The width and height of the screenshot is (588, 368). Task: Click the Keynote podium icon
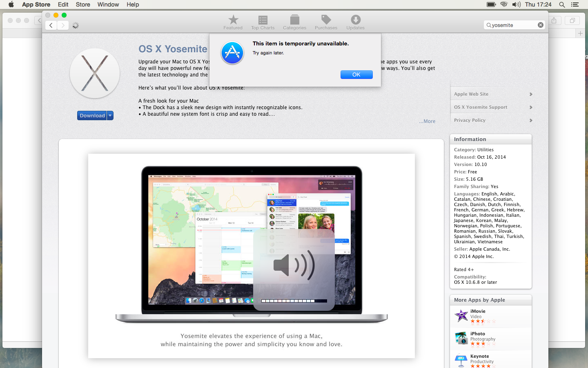[461, 361]
